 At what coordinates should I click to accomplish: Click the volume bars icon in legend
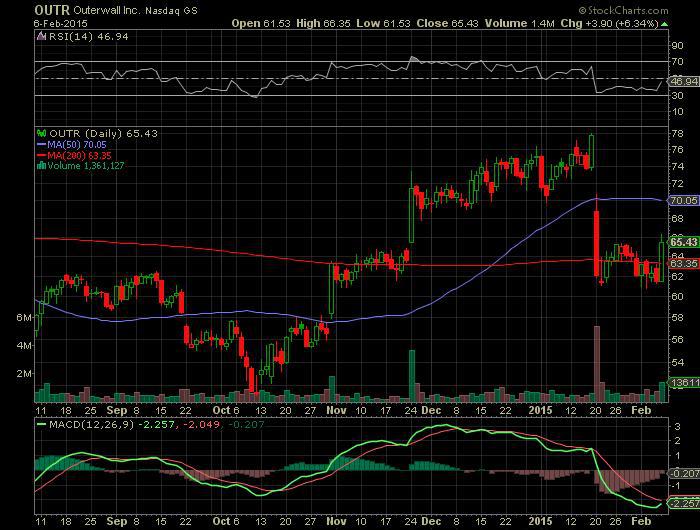[42, 166]
